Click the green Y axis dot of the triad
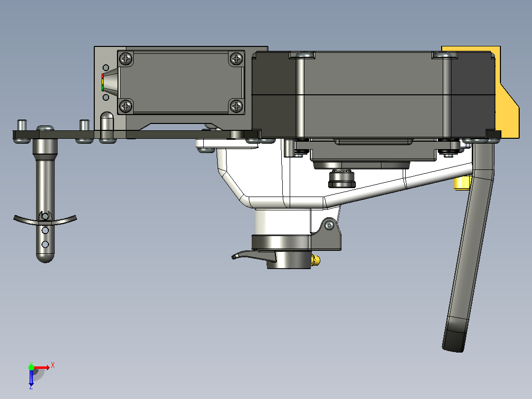 point(31,367)
